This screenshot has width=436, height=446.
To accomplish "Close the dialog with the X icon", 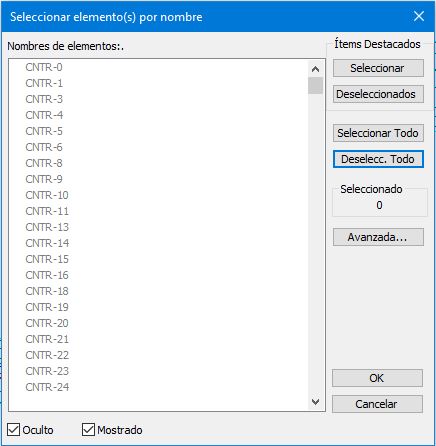I will (419, 16).
